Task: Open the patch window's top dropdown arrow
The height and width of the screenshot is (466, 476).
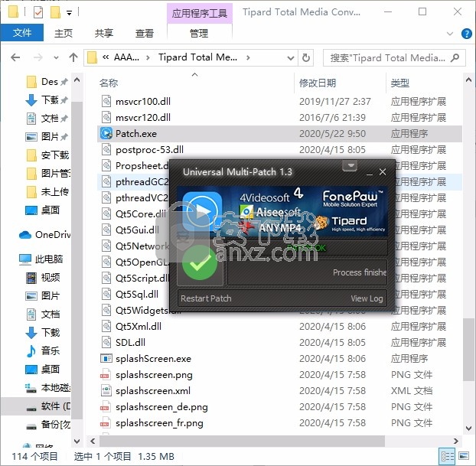Action: (350, 166)
